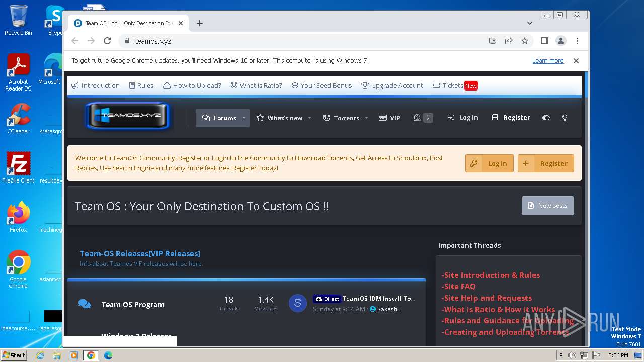This screenshot has height=362, width=644.
Task: Click the Team OS Program chat icon
Action: [x=85, y=304]
